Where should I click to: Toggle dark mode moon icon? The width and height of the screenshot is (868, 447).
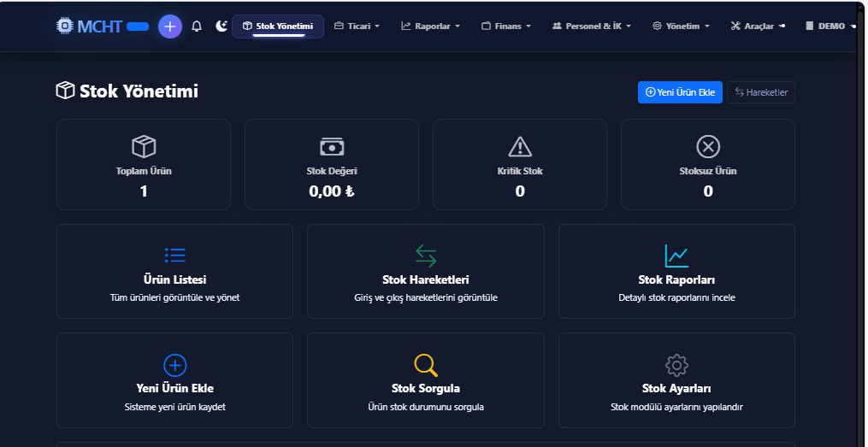[221, 26]
